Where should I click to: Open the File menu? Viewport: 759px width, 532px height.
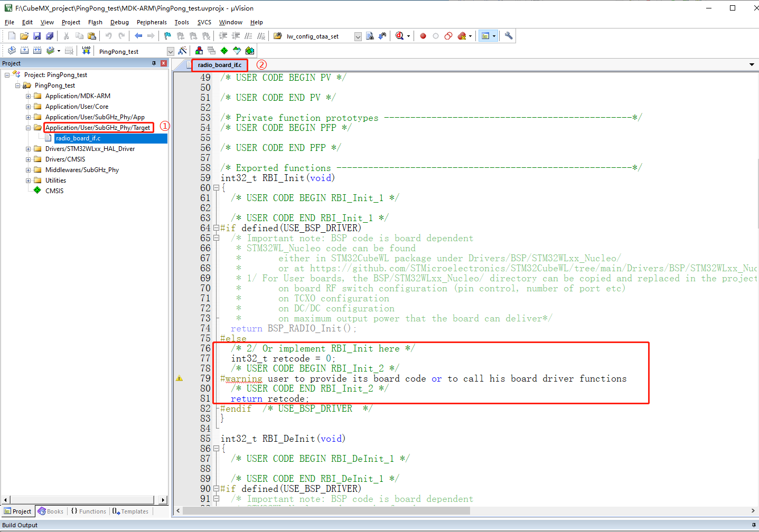click(10, 22)
